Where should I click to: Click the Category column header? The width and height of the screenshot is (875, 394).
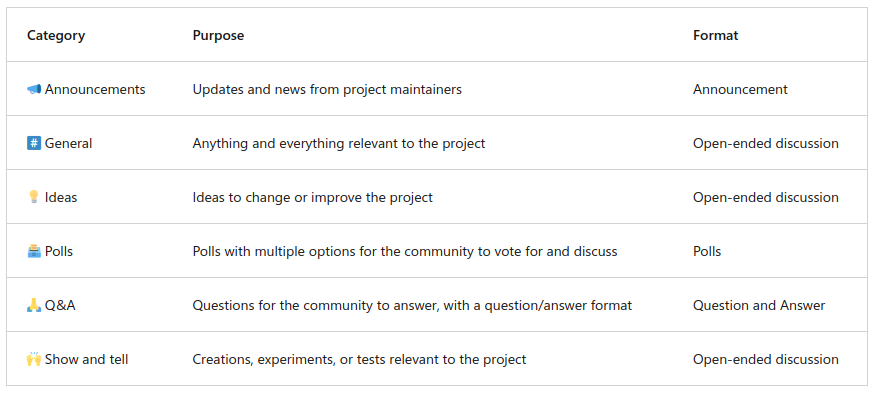(x=56, y=35)
